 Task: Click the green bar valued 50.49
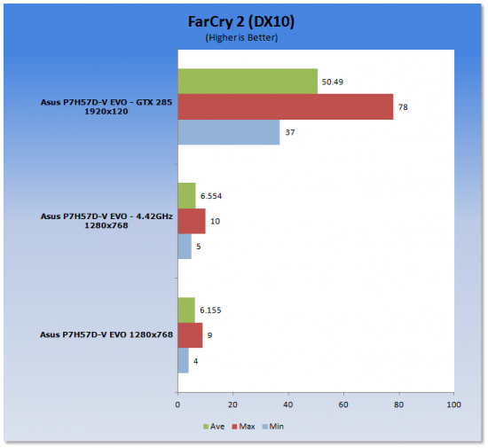248,82
